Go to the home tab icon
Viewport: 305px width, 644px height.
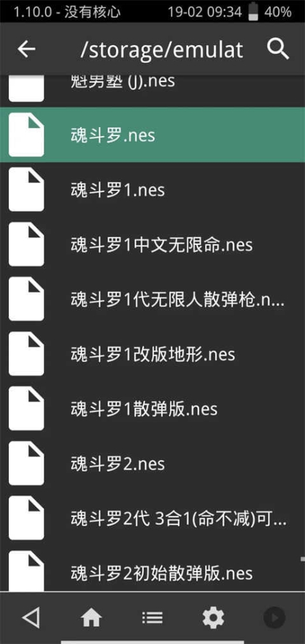(x=91, y=617)
